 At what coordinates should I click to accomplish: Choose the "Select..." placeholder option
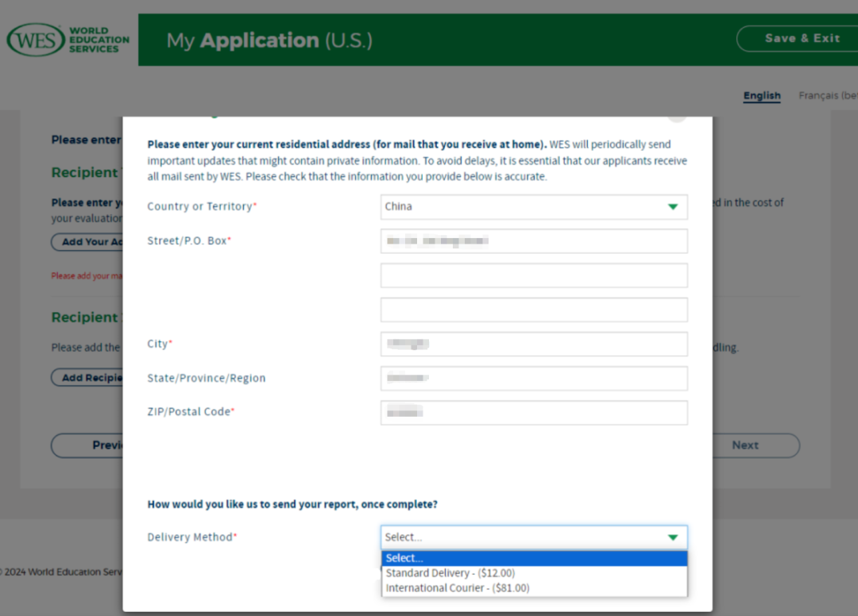533,558
